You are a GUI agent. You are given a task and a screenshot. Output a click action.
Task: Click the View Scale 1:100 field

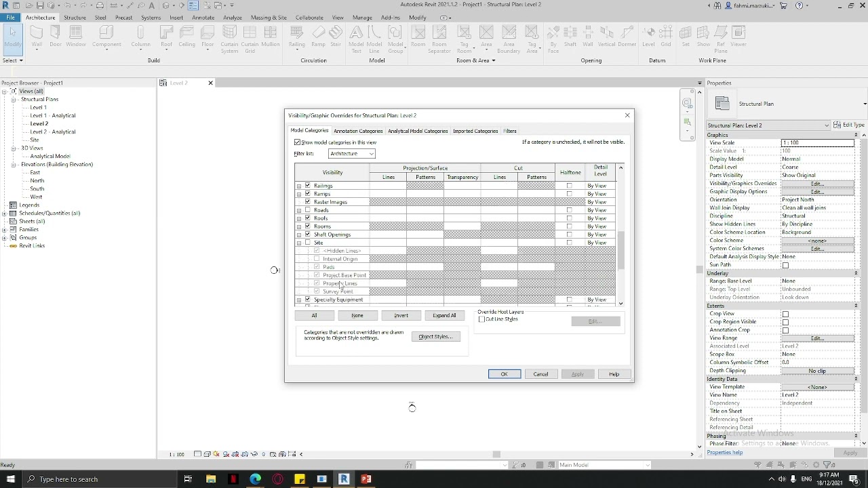tap(817, 143)
